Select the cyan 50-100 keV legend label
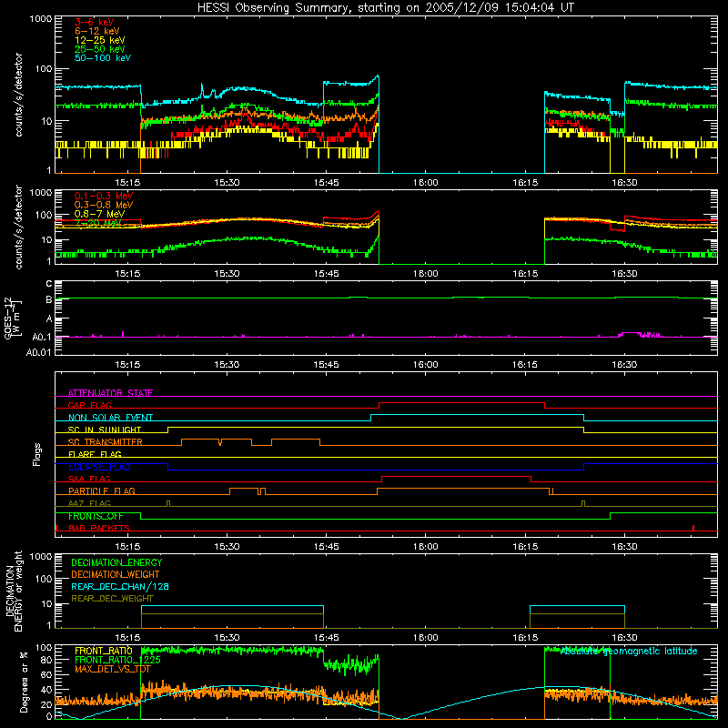The image size is (728, 728). point(103,58)
